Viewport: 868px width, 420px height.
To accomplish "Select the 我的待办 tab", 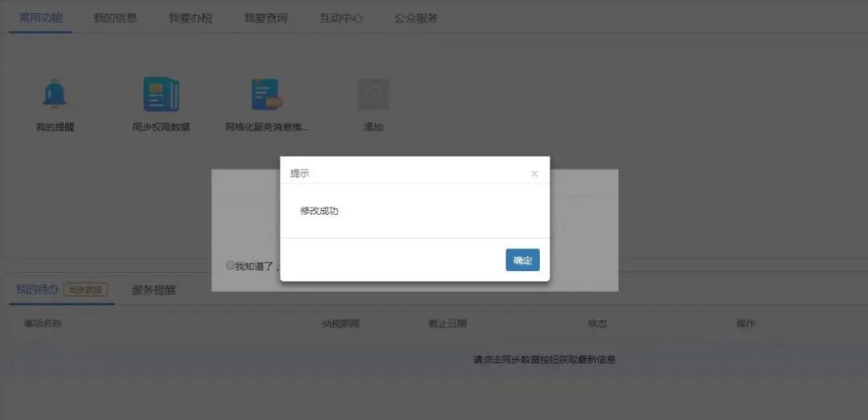I will coord(37,289).
